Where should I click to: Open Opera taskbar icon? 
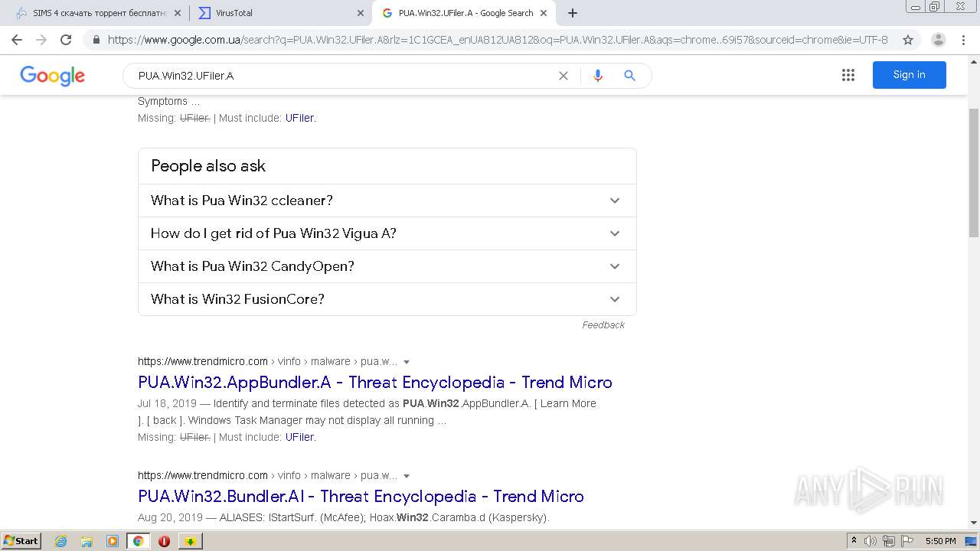click(x=164, y=541)
